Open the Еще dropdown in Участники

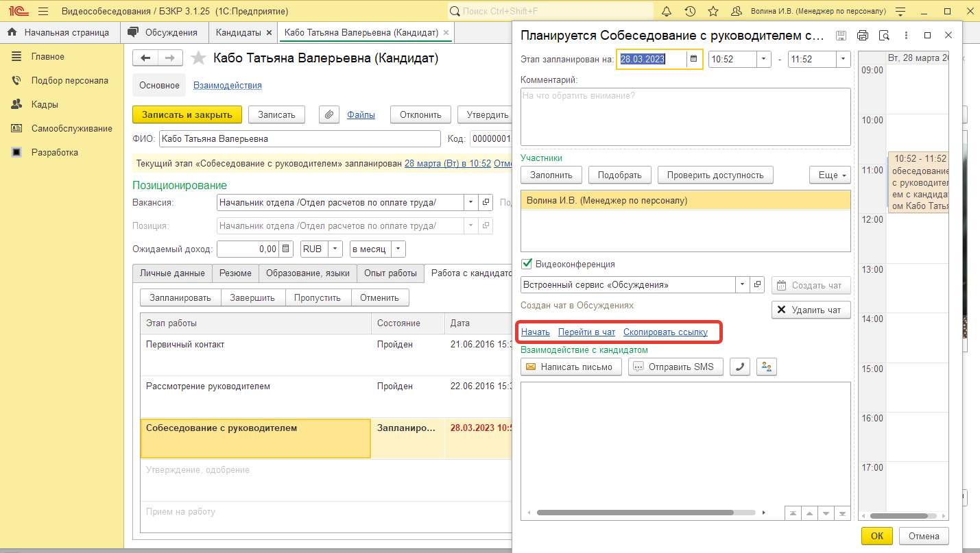tap(830, 175)
